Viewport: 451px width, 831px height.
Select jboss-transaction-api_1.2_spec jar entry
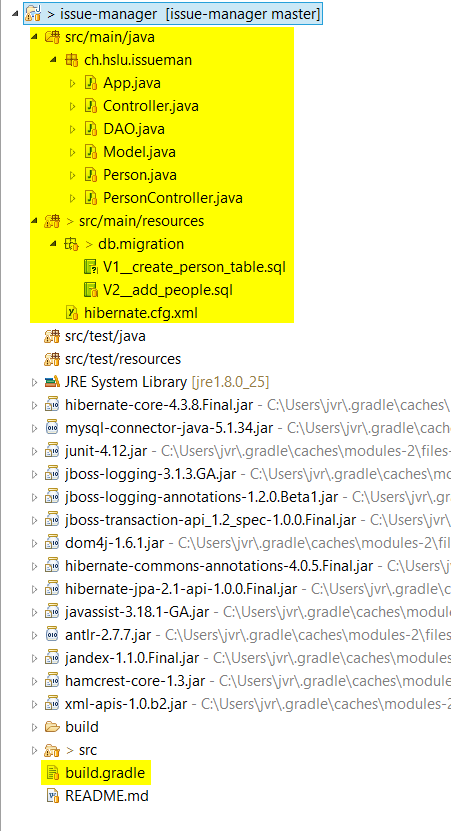tap(210, 520)
